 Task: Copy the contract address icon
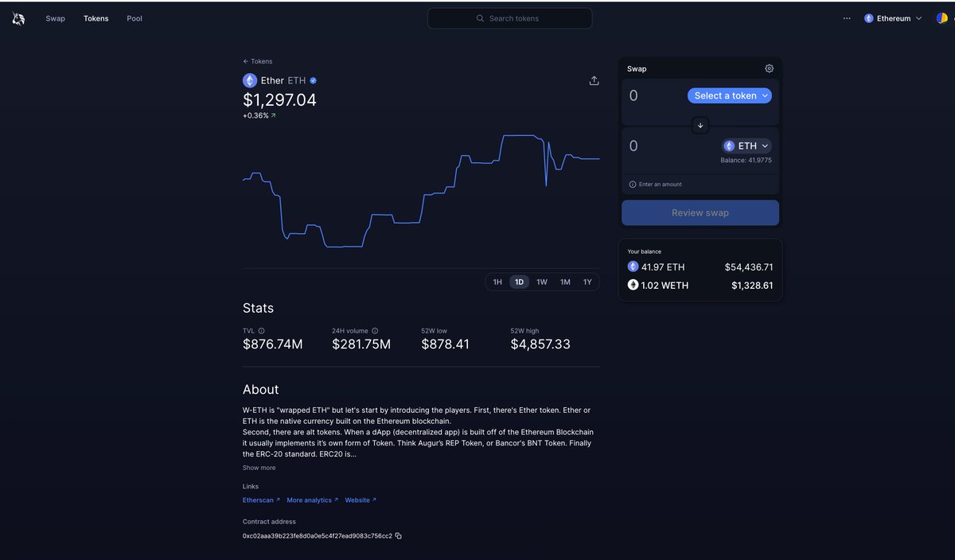pyautogui.click(x=399, y=536)
